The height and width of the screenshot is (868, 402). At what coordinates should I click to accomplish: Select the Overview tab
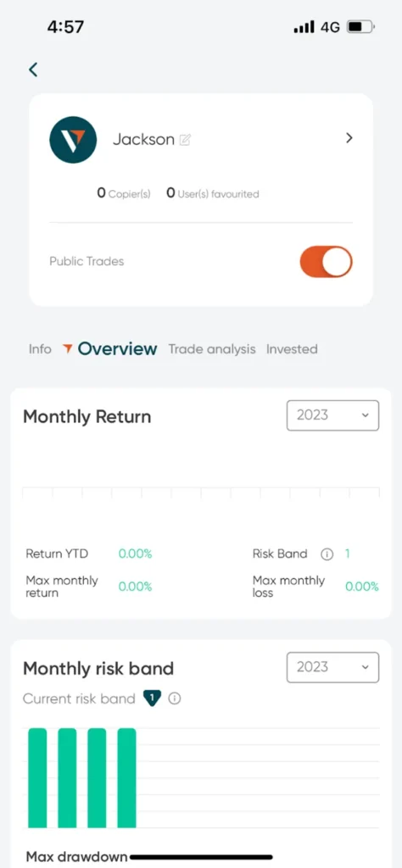117,348
